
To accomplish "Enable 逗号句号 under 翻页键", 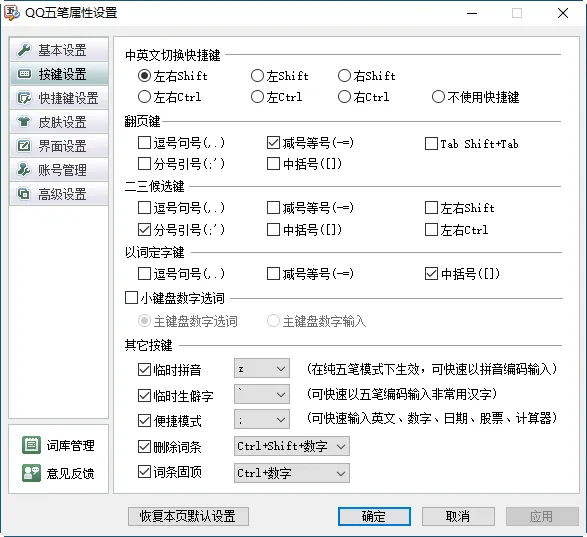I will click(x=145, y=143).
